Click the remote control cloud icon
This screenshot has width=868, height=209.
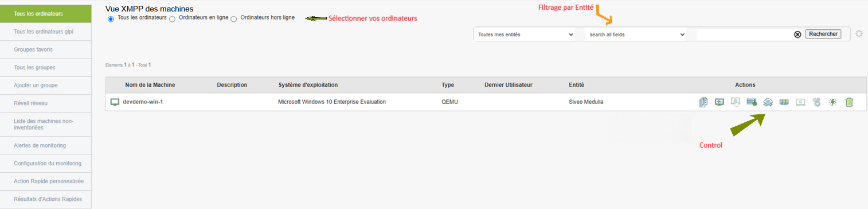(x=769, y=102)
